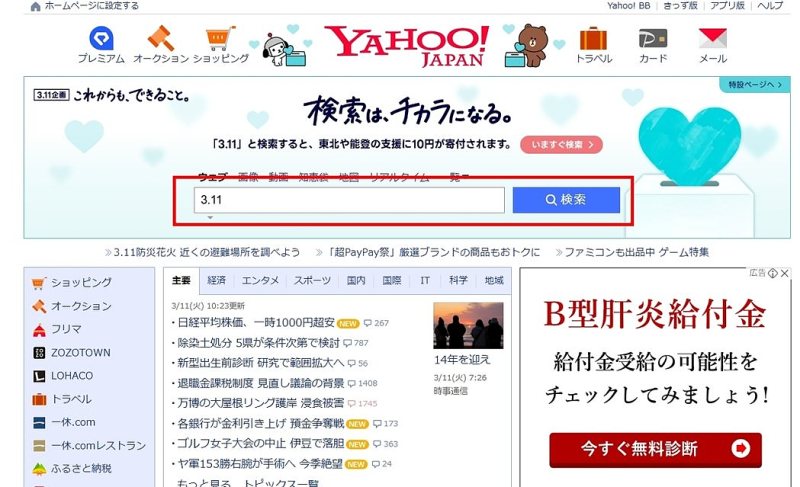Switch search type to リアルタイム
The image size is (800, 487).
pos(398,177)
